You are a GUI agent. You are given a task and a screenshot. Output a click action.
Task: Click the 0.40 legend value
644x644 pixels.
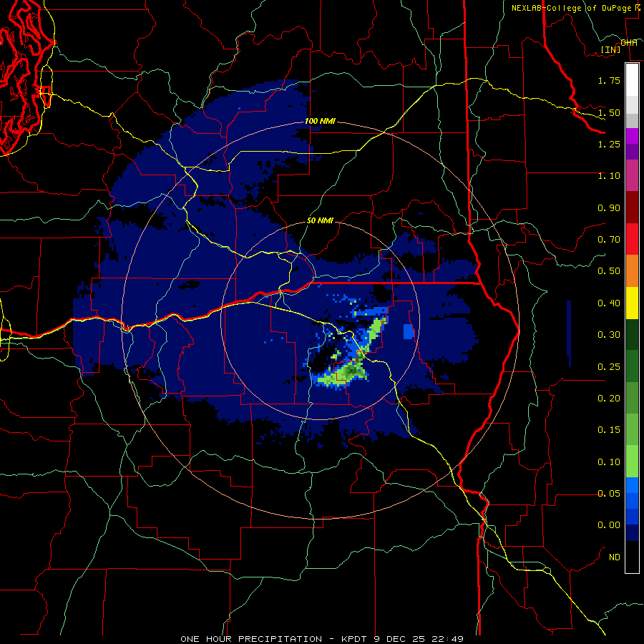pos(609,303)
